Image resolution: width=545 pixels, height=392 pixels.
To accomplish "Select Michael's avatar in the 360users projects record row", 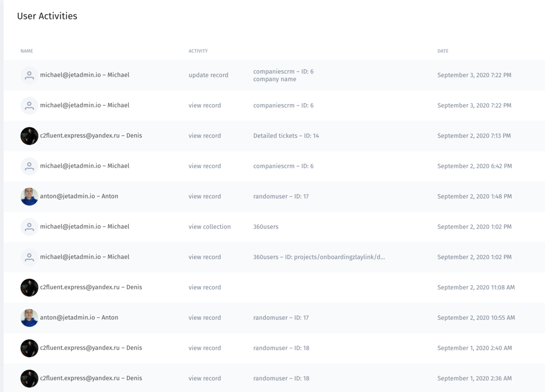I will point(29,257).
